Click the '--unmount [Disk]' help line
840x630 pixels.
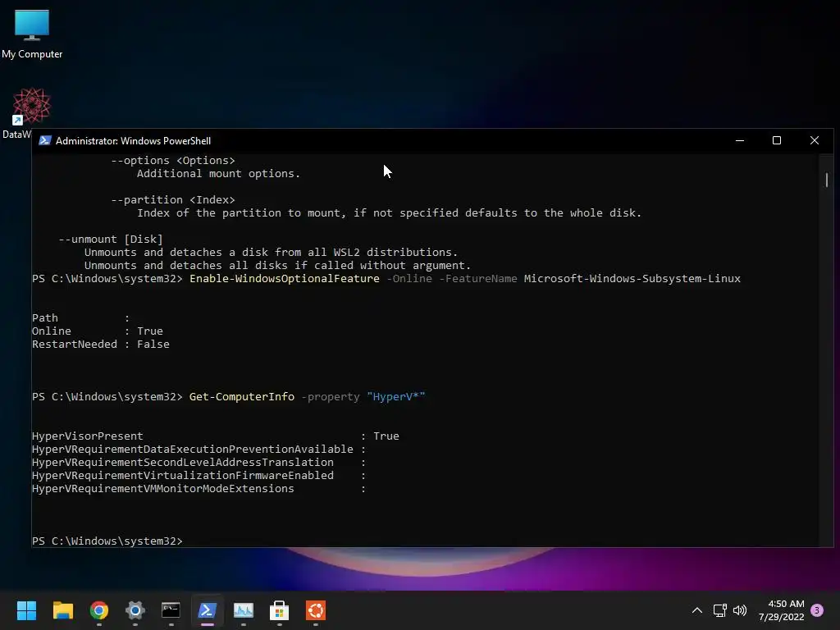[111, 239]
